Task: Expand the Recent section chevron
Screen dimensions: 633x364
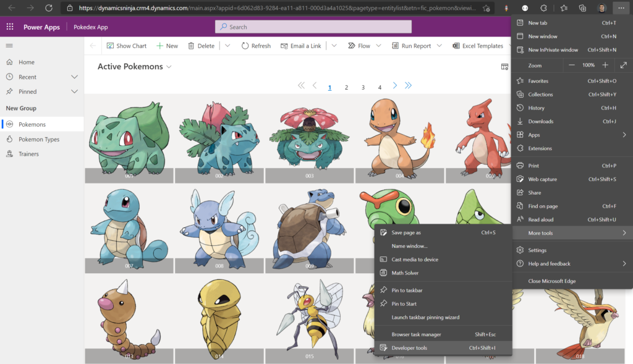Action: click(x=74, y=77)
